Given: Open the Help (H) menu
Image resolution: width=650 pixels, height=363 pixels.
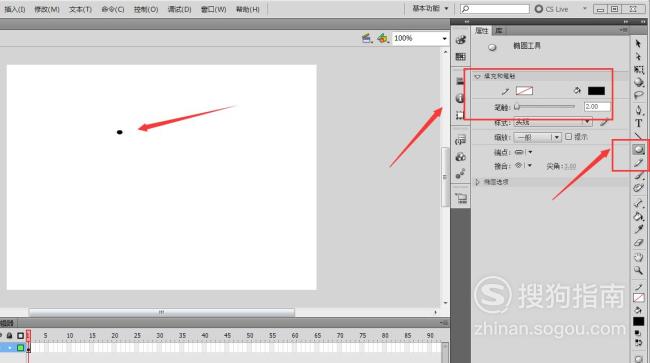Looking at the screenshot, I should pyautogui.click(x=247, y=9).
